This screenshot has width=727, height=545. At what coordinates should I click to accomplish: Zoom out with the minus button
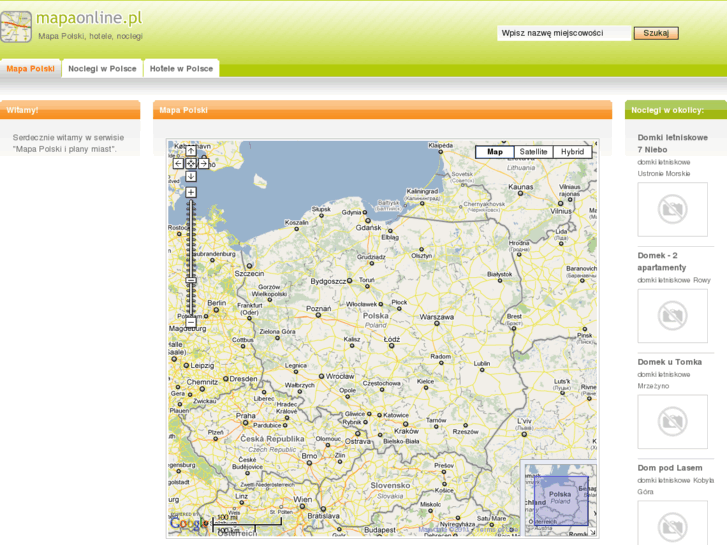pyautogui.click(x=191, y=322)
